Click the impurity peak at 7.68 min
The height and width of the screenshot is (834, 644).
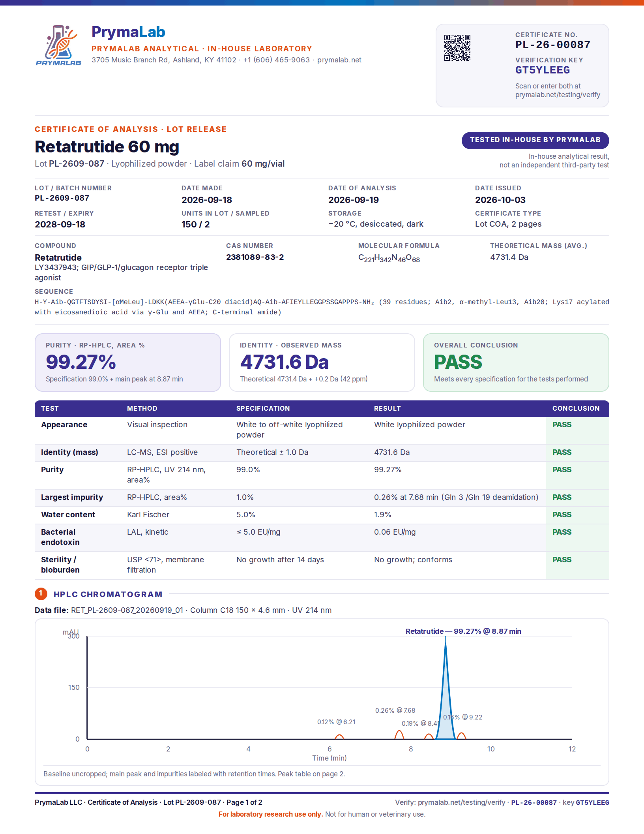tap(399, 734)
